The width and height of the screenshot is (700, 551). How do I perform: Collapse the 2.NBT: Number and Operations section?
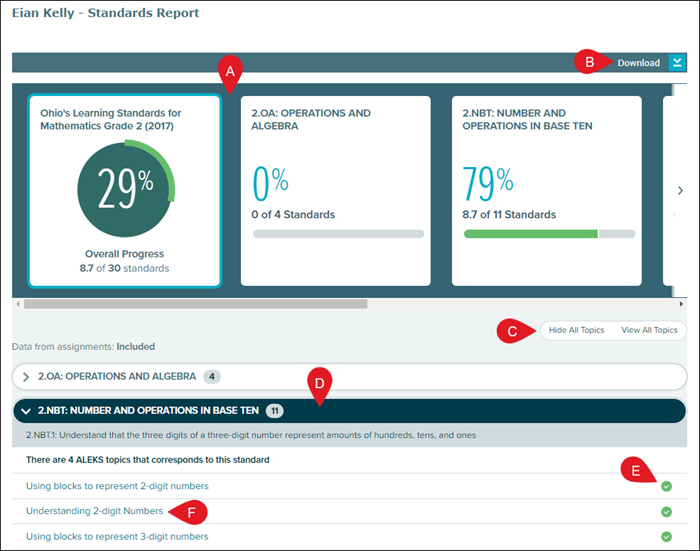point(26,411)
